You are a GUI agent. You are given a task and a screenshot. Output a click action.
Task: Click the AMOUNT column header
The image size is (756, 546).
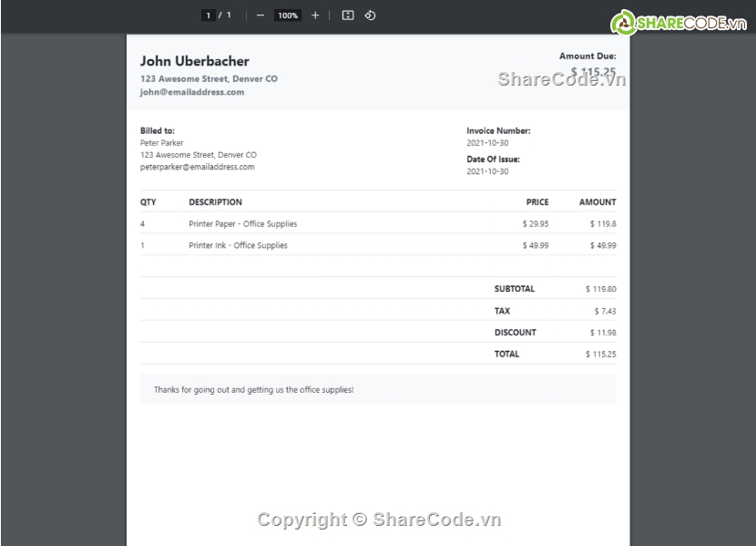598,202
